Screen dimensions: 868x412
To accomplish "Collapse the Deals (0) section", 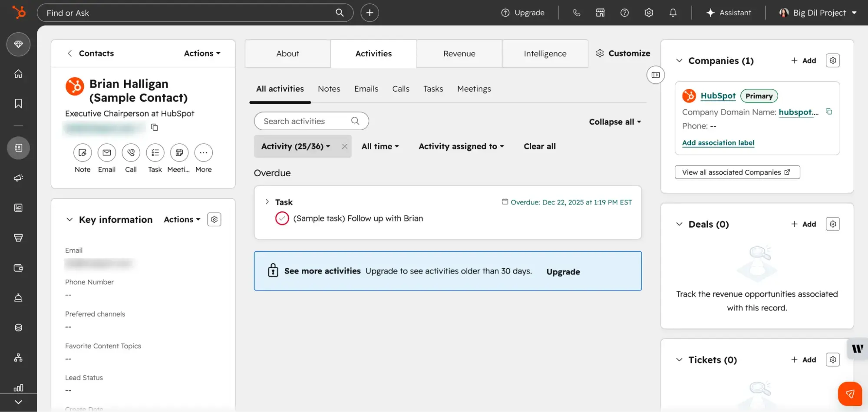I will (680, 224).
